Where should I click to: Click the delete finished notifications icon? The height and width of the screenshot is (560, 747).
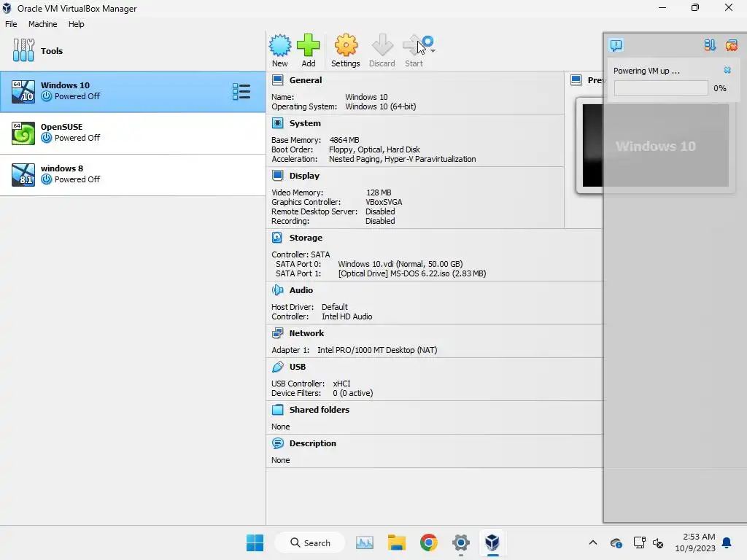point(731,45)
